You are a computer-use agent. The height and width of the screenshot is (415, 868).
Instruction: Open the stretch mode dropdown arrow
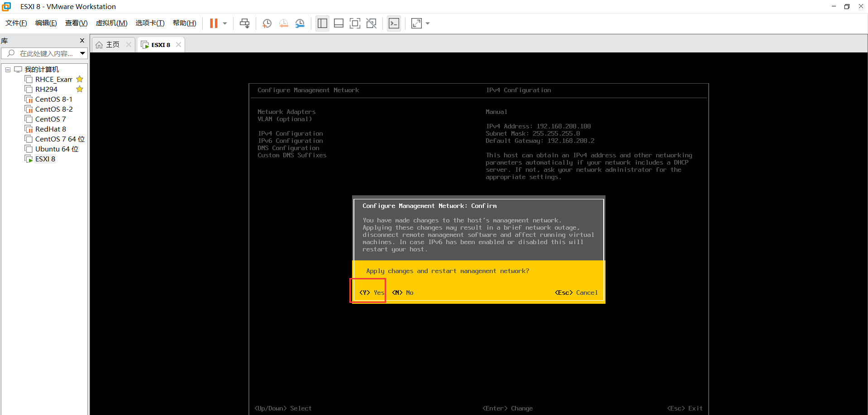pyautogui.click(x=428, y=24)
